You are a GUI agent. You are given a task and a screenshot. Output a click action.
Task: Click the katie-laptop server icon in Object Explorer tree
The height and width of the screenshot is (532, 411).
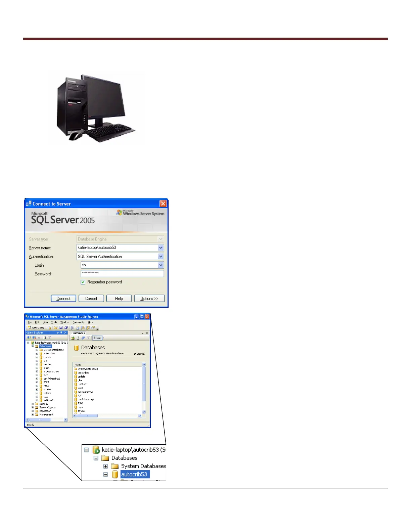(33, 343)
